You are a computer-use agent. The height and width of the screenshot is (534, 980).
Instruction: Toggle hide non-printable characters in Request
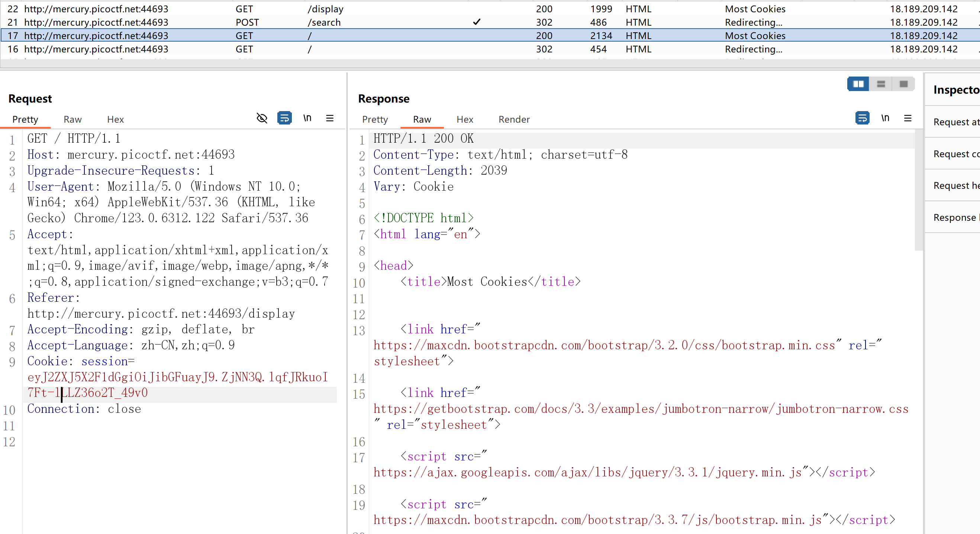click(x=262, y=118)
